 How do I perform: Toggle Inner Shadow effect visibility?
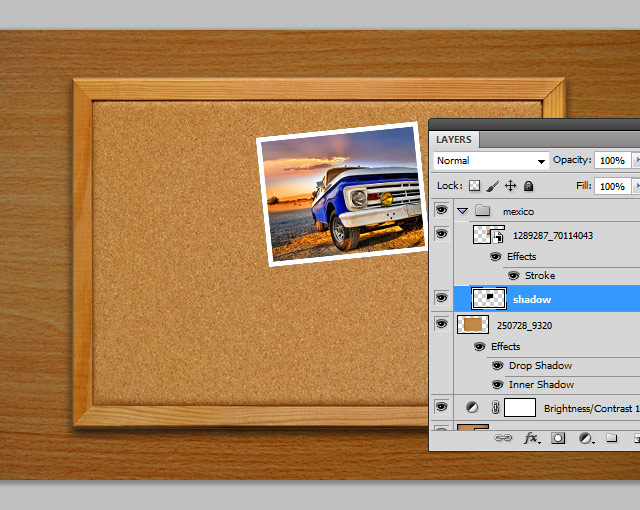point(497,384)
